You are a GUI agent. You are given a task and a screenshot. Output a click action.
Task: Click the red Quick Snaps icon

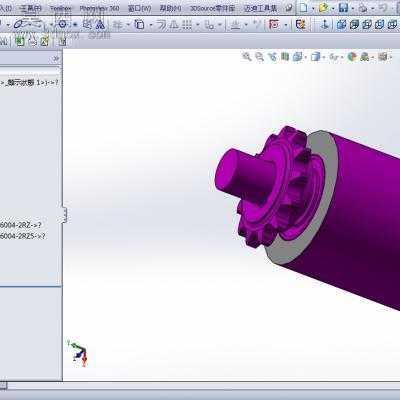274,24
